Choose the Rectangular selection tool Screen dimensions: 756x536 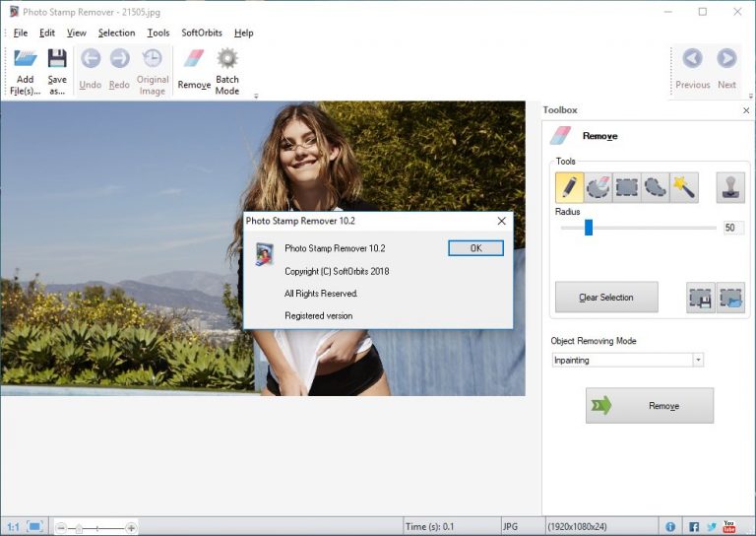point(626,187)
